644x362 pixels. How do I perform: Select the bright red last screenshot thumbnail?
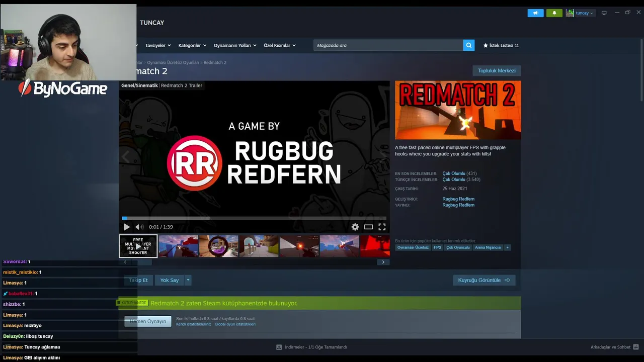pos(375,246)
